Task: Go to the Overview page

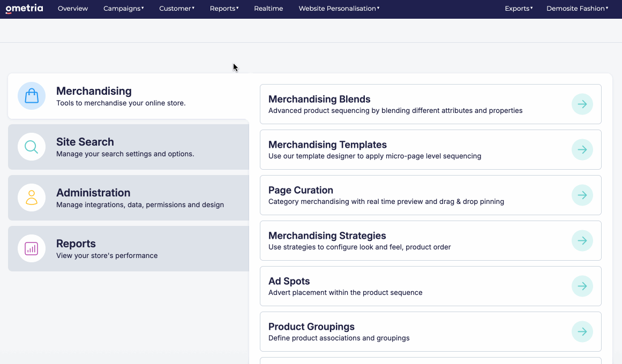Action: coord(73,9)
